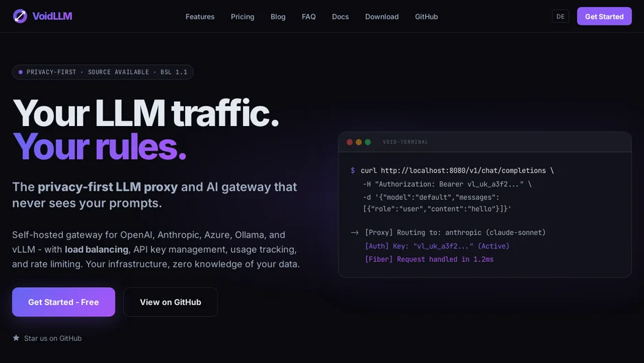
Task: Click the arrow icon before [Proxy]
Action: (355, 233)
